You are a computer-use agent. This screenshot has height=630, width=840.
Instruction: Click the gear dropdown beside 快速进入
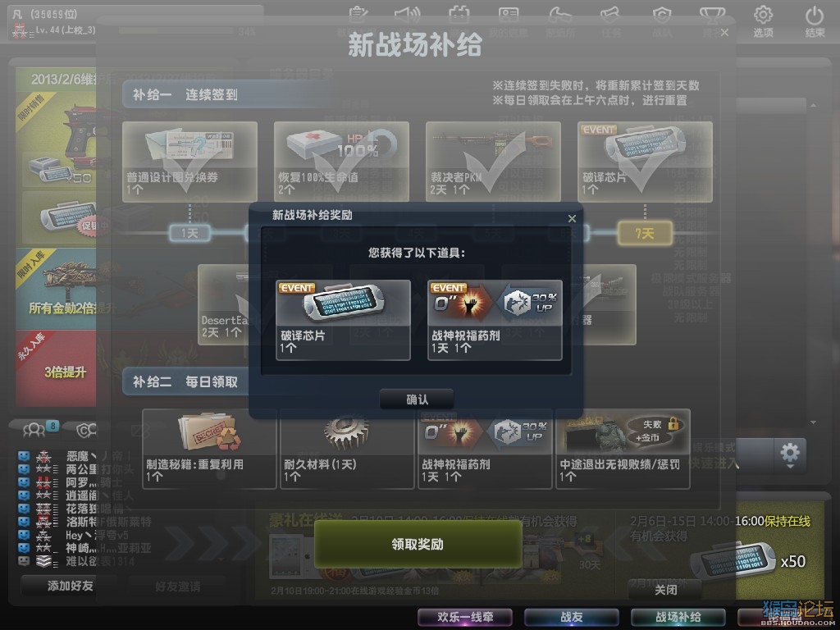pyautogui.click(x=790, y=455)
